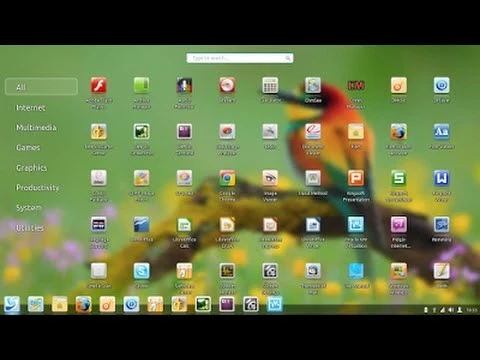Open the screenshot tool icon in the dock
Image resolution: width=480 pixels, height=360 pixels.
[x=203, y=304]
